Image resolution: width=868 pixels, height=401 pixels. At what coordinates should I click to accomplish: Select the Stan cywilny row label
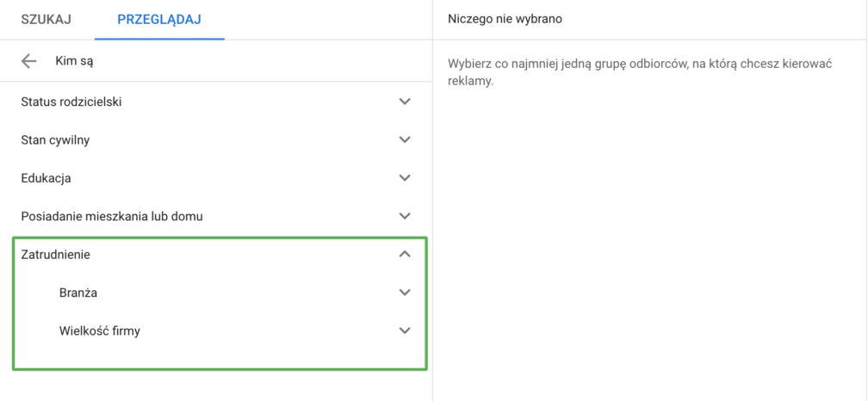[55, 140]
